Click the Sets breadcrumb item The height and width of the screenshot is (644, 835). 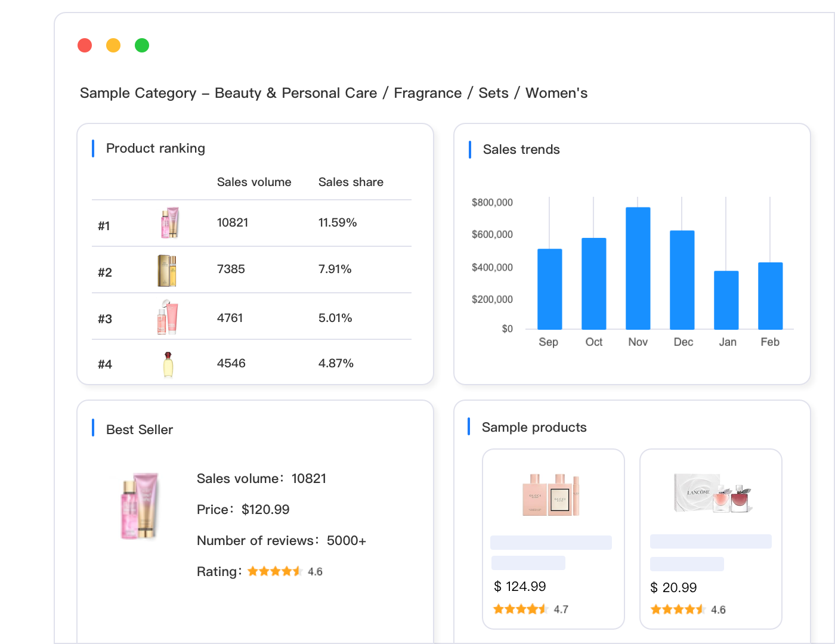point(493,93)
